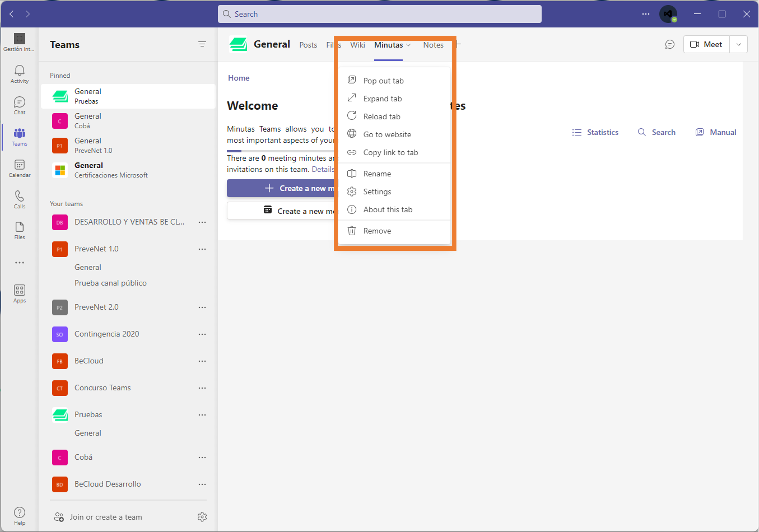Choose Reload tab
The height and width of the screenshot is (532, 759).
tap(394, 116)
